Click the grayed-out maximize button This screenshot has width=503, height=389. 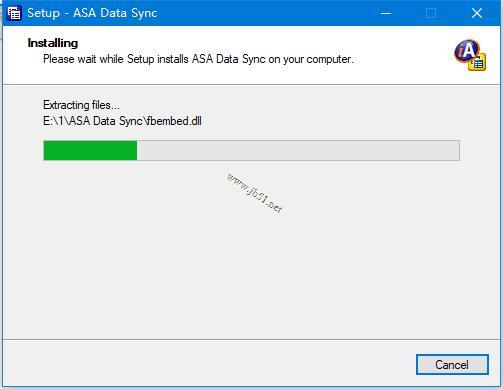431,13
